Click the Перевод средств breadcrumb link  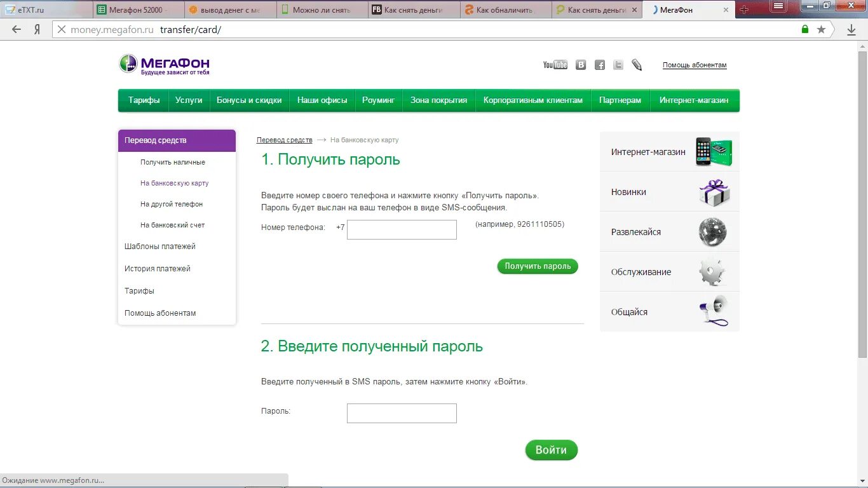285,140
